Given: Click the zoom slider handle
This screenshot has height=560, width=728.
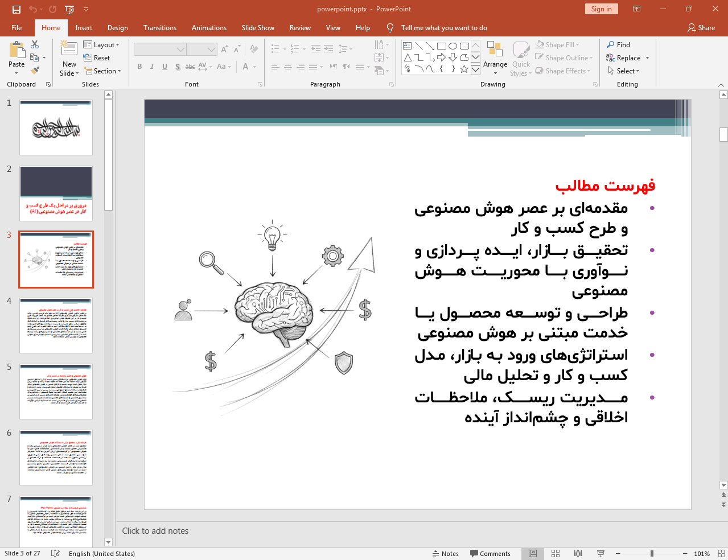Looking at the screenshot, I should pos(652,554).
